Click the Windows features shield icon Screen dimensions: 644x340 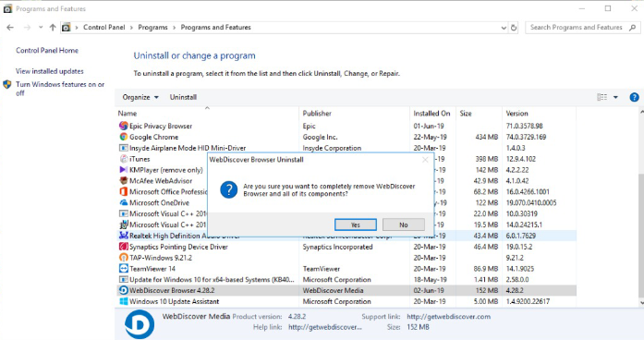tap(7, 85)
